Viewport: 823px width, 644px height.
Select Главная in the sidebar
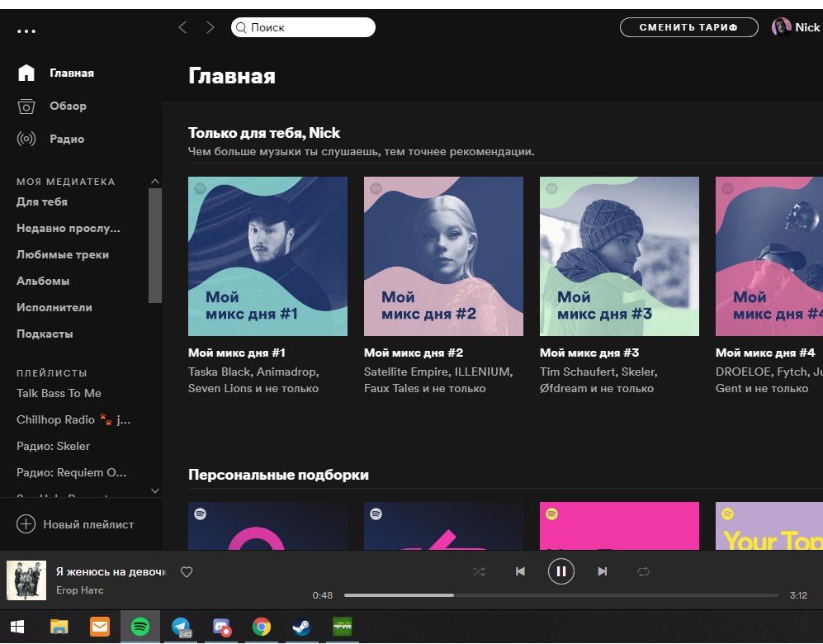point(72,73)
